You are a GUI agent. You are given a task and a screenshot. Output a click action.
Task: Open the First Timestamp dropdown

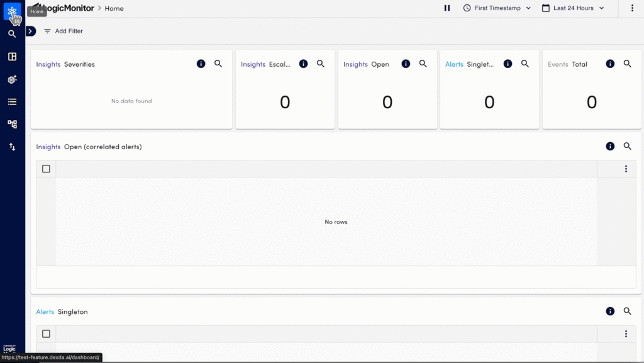[497, 8]
